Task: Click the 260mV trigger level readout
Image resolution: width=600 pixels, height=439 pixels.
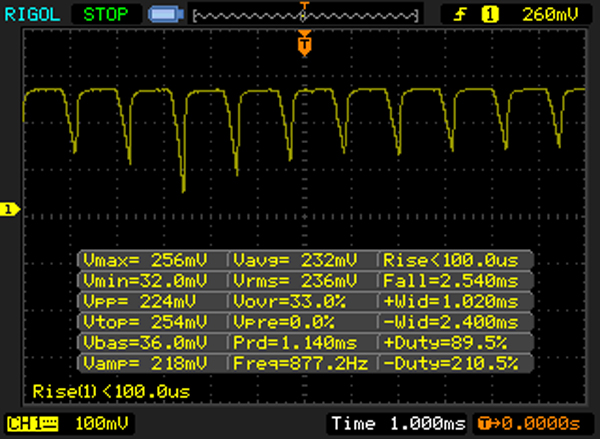Action: [550, 15]
